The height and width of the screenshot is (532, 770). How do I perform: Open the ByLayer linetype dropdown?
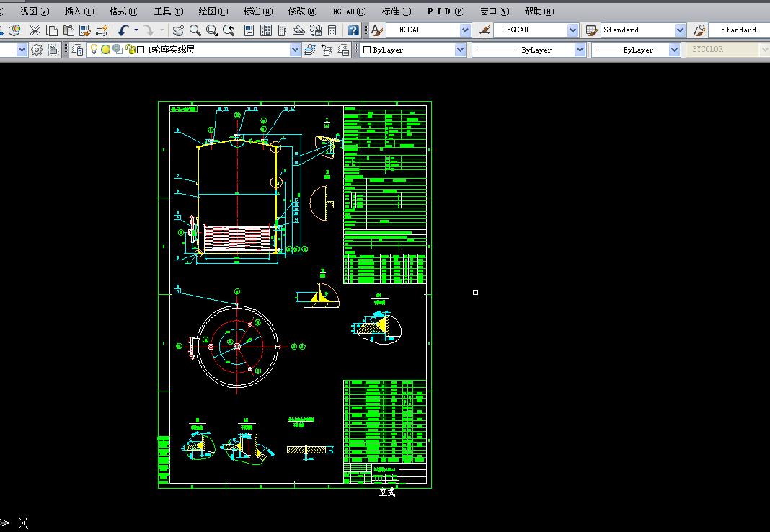point(580,50)
